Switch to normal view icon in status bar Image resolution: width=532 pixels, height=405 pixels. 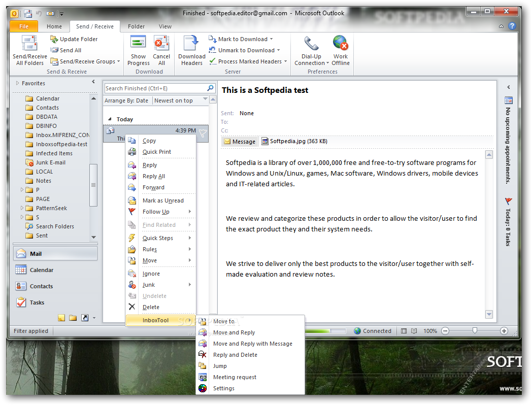pos(404,331)
